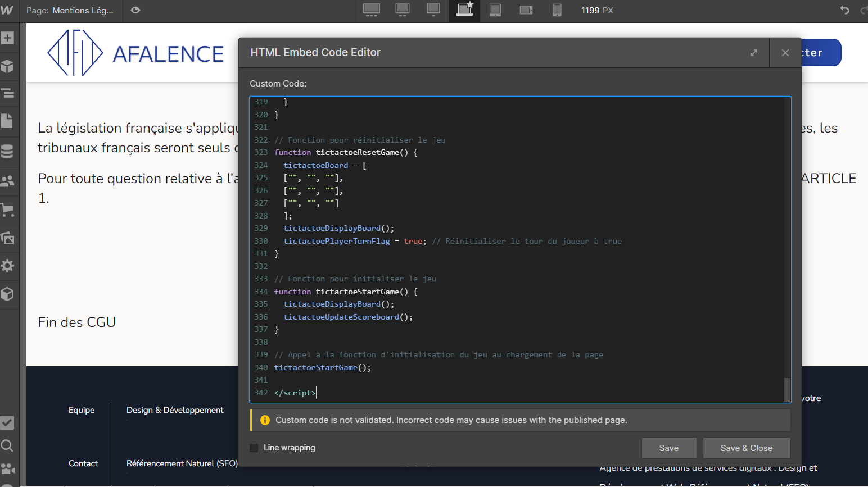868x487 pixels.
Task: Open video tutorials at sidebar bottom
Action: tap(7, 468)
